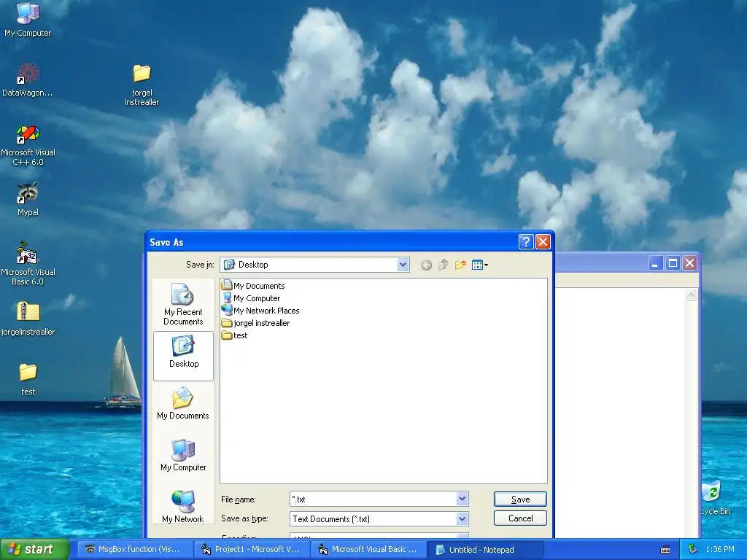Create new folder icon in Save As
The height and width of the screenshot is (560, 747).
click(460, 265)
